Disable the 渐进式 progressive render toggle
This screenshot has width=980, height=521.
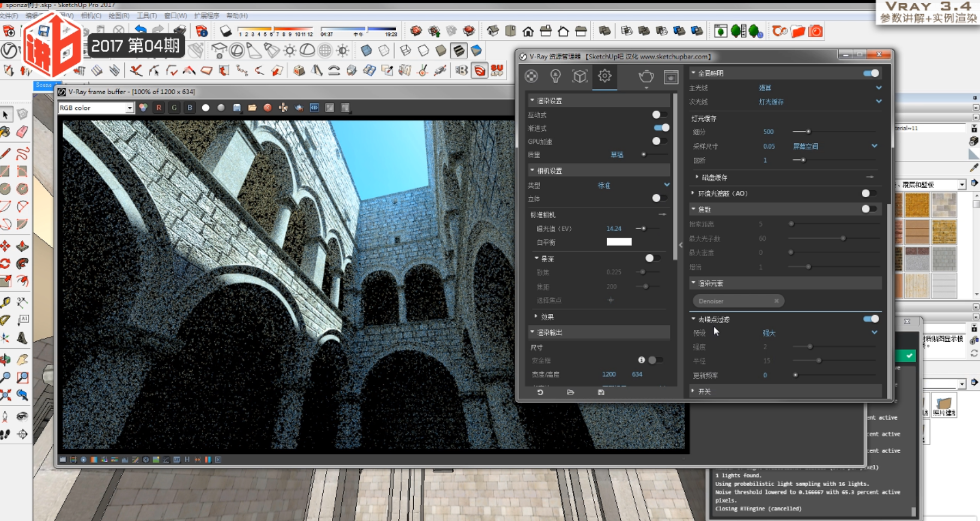tap(661, 128)
